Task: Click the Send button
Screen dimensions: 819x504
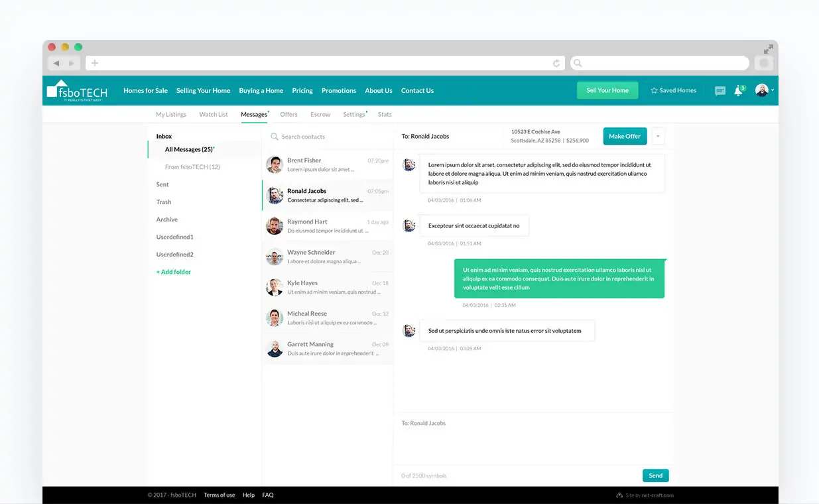Action: tap(655, 475)
